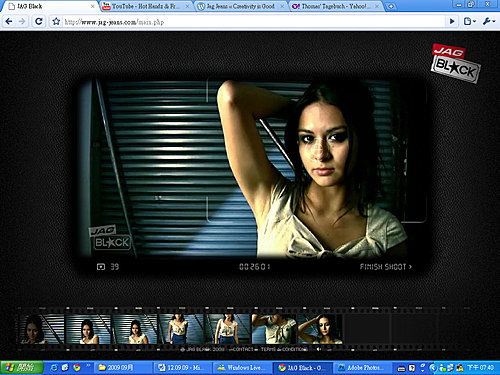Click FINISH SHOOT link

(x=386, y=267)
